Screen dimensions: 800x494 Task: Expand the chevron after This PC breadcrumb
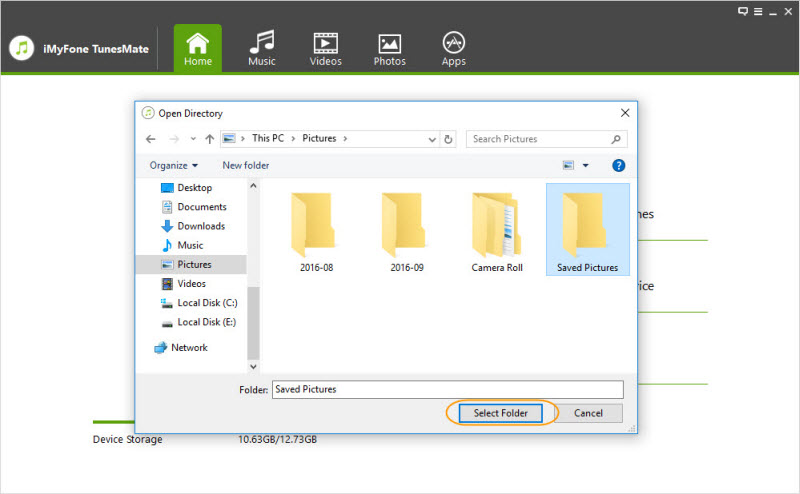point(293,138)
